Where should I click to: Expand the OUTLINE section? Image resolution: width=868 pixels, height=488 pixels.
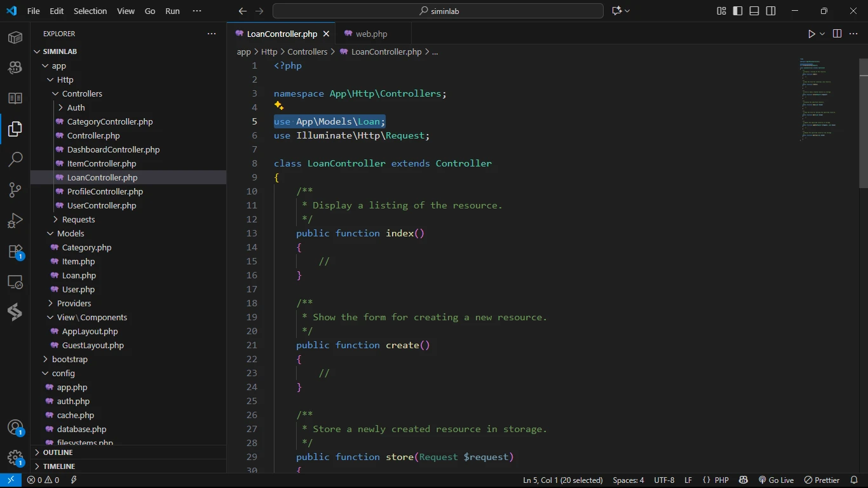pos(58,452)
